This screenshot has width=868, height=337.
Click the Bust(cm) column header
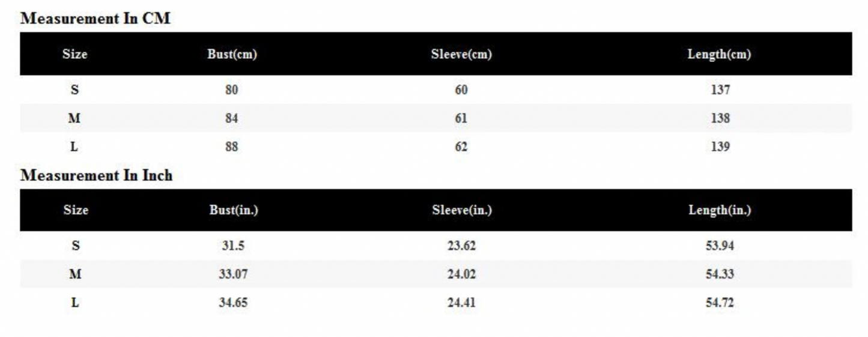[232, 54]
